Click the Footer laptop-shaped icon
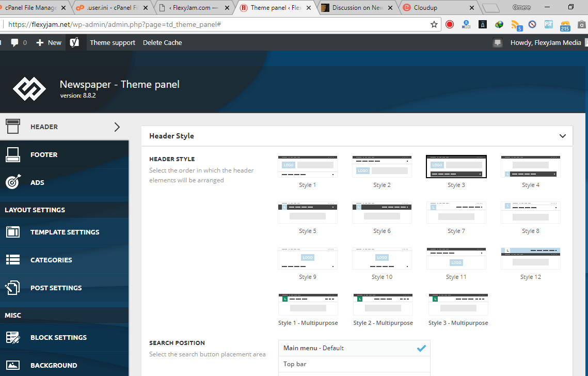 13,154
